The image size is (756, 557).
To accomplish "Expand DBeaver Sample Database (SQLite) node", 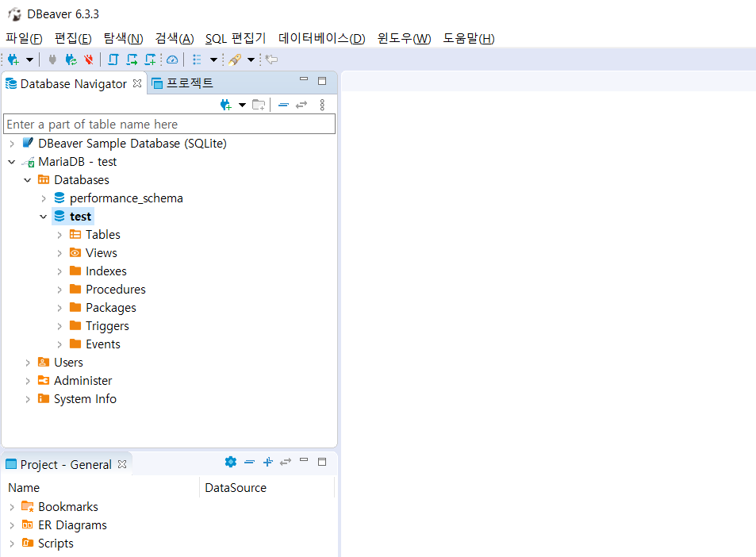I will tap(12, 144).
